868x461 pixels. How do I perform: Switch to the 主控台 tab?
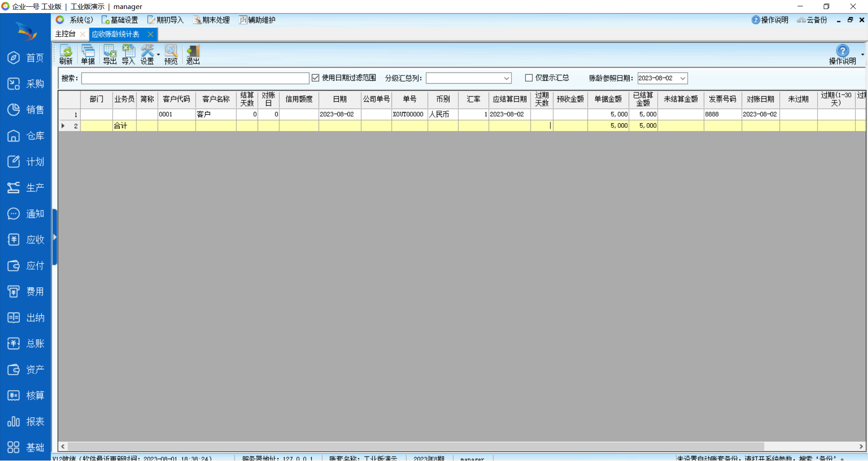coord(66,34)
